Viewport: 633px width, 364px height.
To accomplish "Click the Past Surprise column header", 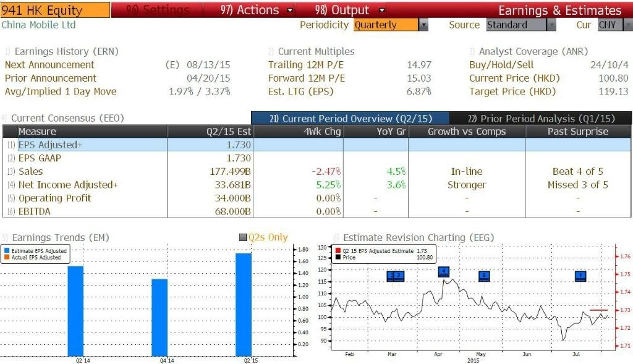I will 578,132.
